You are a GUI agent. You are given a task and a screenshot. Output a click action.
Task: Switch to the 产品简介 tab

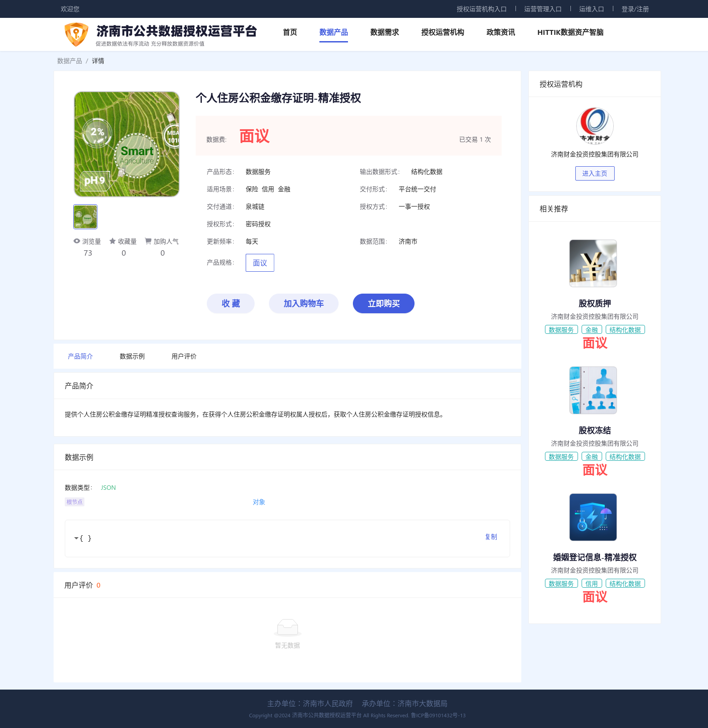click(x=80, y=356)
